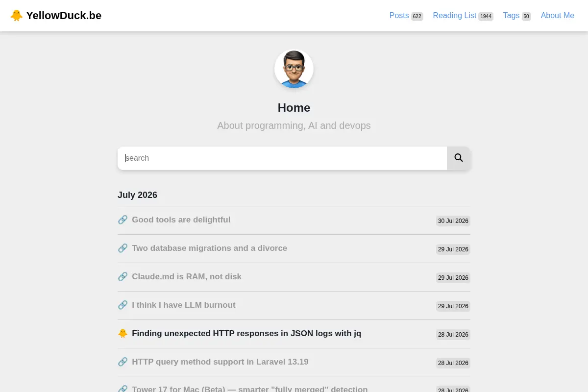Click link icon beside HTTP query method post

pos(122,362)
